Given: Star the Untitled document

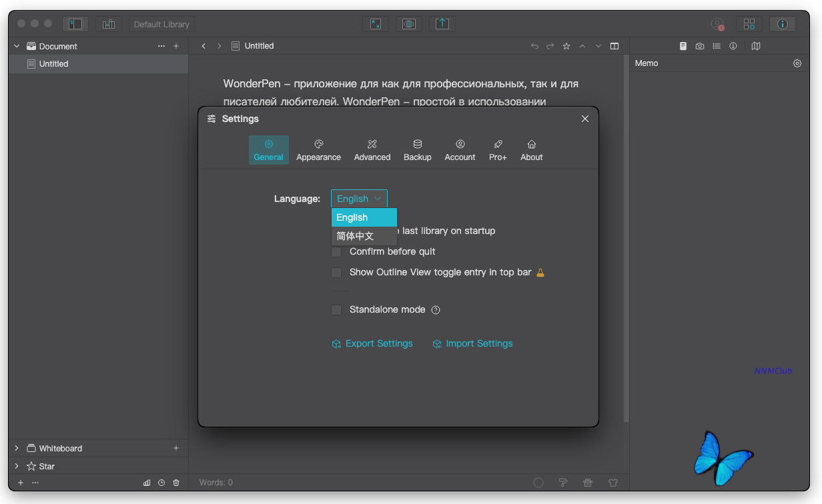Looking at the screenshot, I should pos(566,46).
